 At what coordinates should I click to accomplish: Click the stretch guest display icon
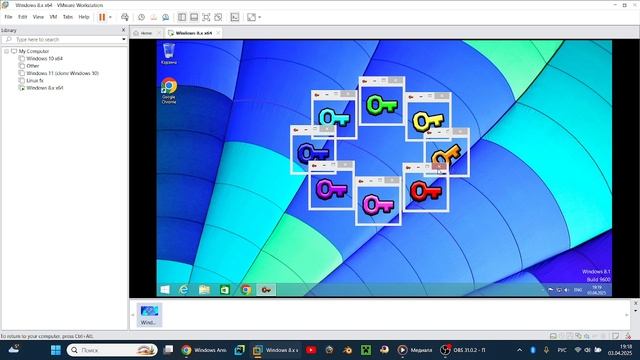click(251, 17)
